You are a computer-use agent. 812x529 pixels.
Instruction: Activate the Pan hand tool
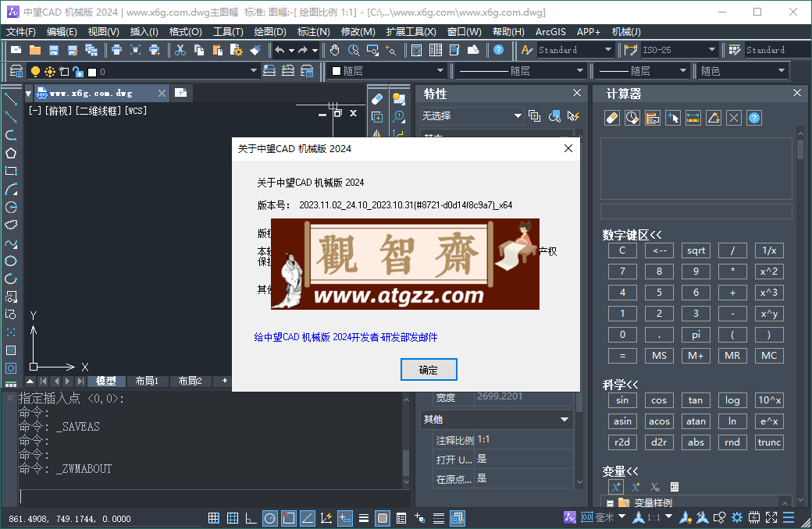[334, 50]
